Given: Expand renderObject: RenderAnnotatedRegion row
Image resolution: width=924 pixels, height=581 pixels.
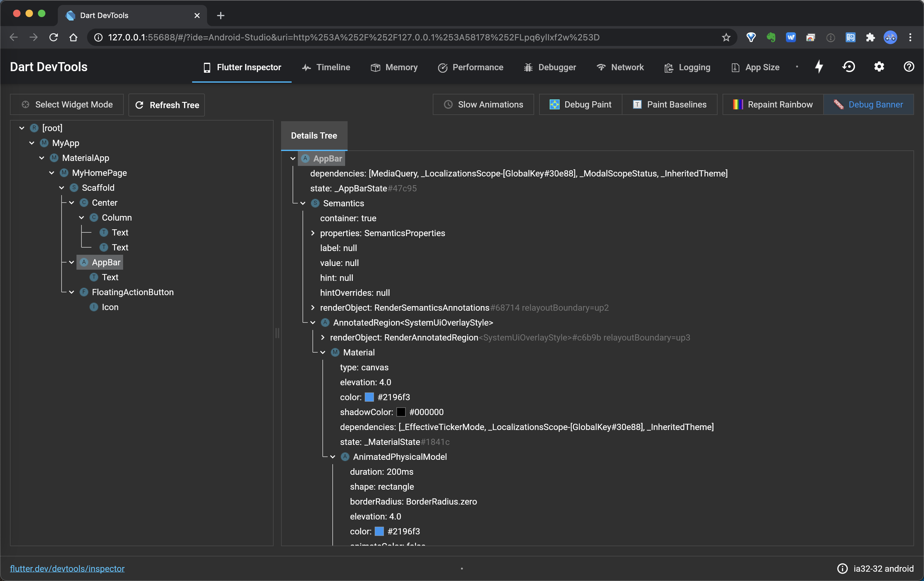Looking at the screenshot, I should tap(323, 337).
